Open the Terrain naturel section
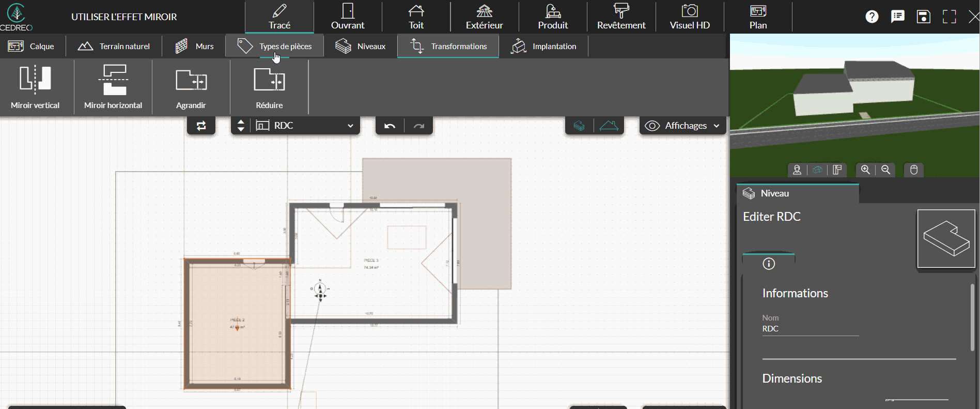 tap(114, 47)
